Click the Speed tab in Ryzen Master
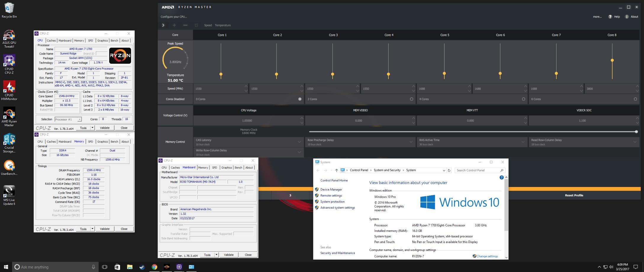 click(208, 25)
